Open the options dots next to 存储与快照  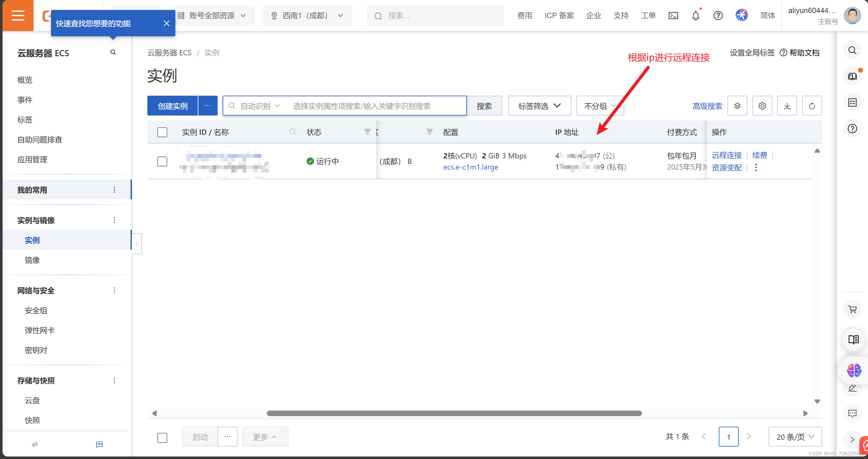point(114,380)
